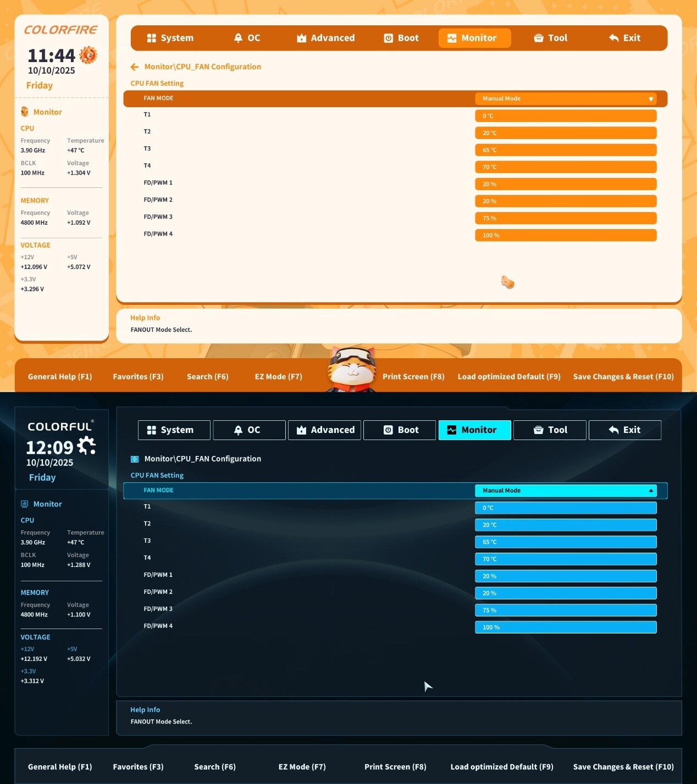Image resolution: width=697 pixels, height=784 pixels.
Task: Click the blue back icon beside Monitor\CPU_FAN Configuration
Action: coord(135,459)
